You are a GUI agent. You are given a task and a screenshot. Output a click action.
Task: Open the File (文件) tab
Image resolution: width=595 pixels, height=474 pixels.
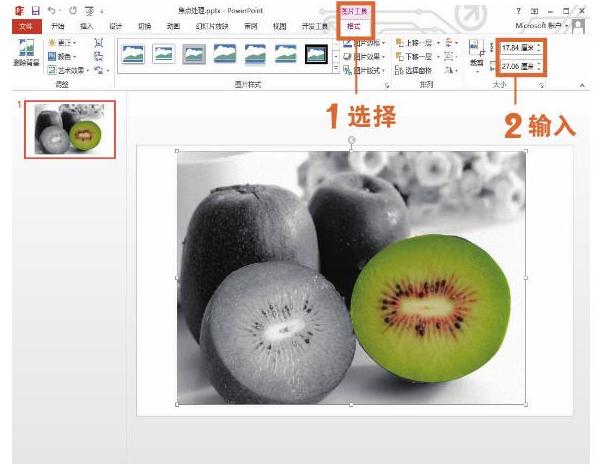[26, 26]
